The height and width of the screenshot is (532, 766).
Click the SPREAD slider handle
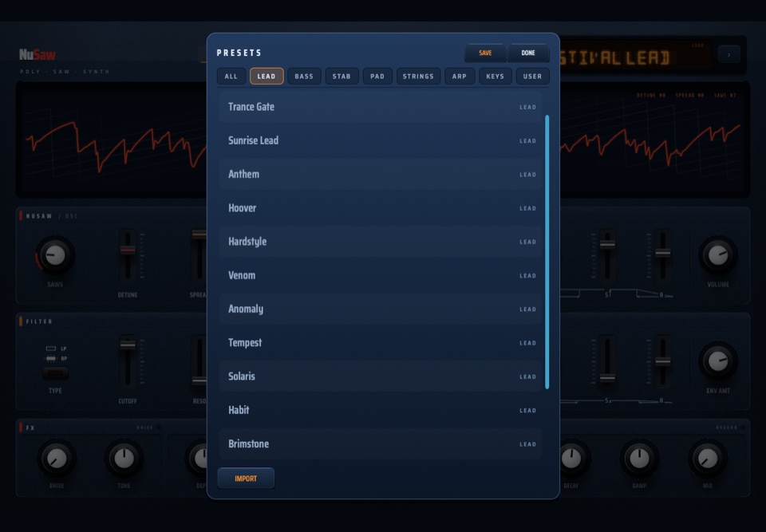point(199,234)
